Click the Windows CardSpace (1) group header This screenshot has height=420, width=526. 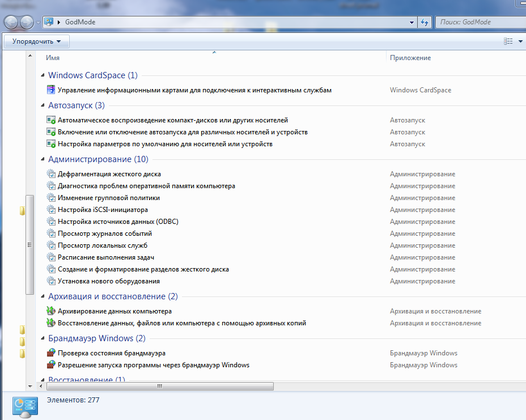[x=93, y=75]
